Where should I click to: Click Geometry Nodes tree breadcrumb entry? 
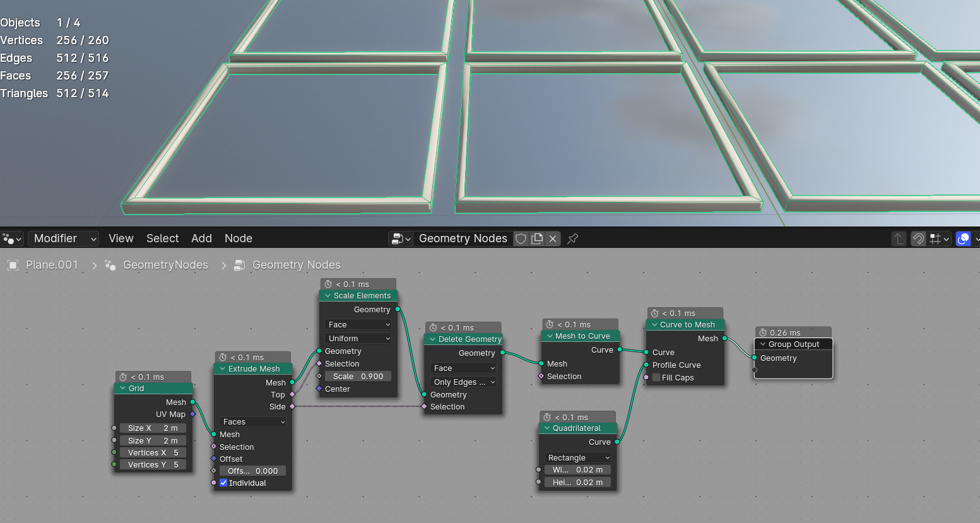(x=296, y=265)
